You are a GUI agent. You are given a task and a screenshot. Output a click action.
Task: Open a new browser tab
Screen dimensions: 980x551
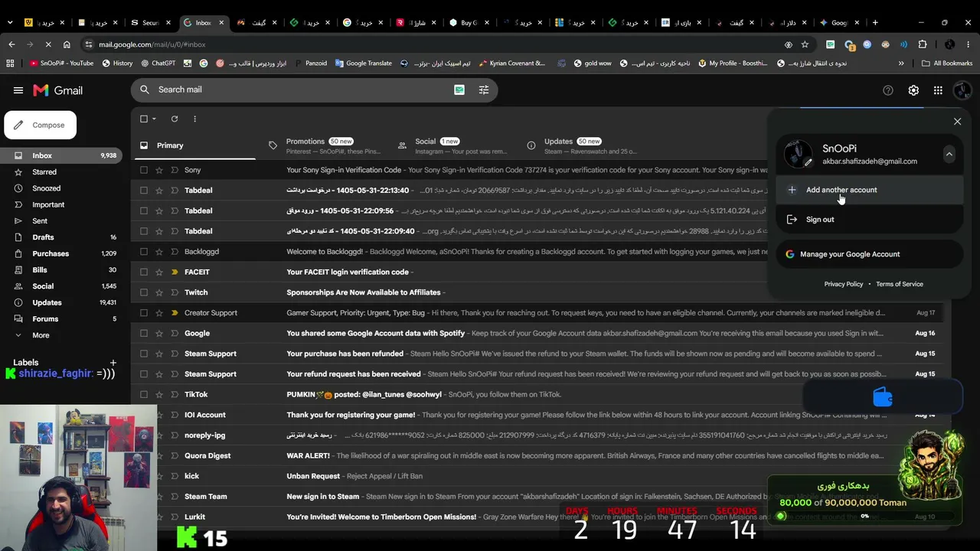tap(875, 22)
